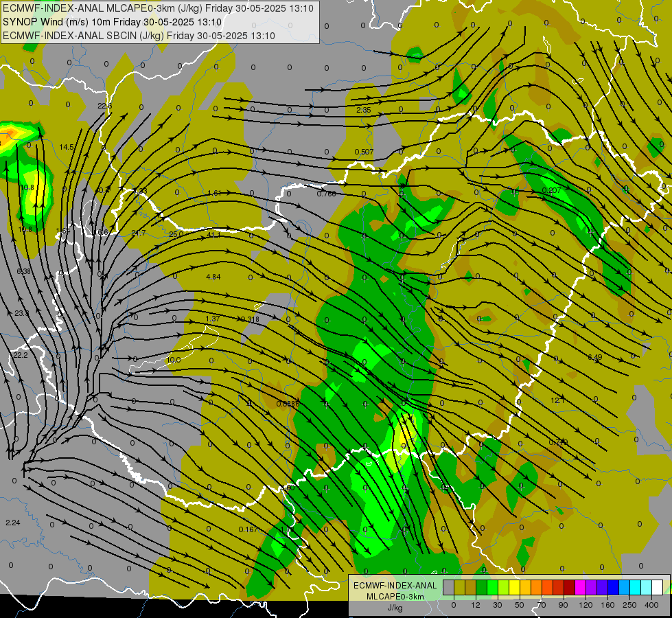This screenshot has height=618, width=672.
Task: Click the '160' tick label in the legend
Action: (607, 605)
